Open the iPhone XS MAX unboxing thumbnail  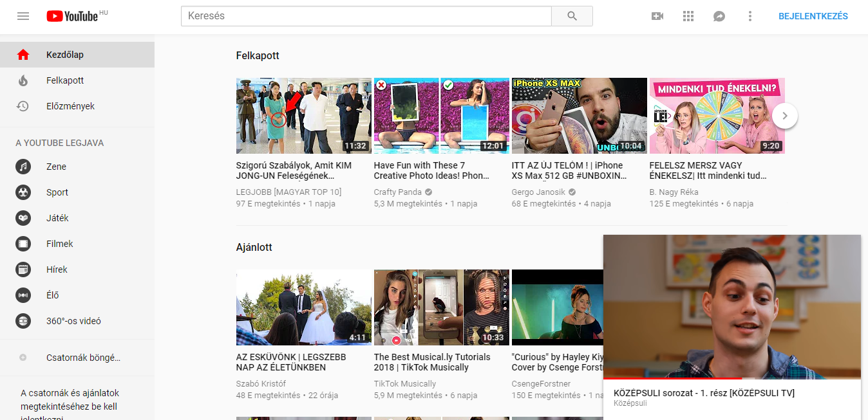click(x=579, y=116)
